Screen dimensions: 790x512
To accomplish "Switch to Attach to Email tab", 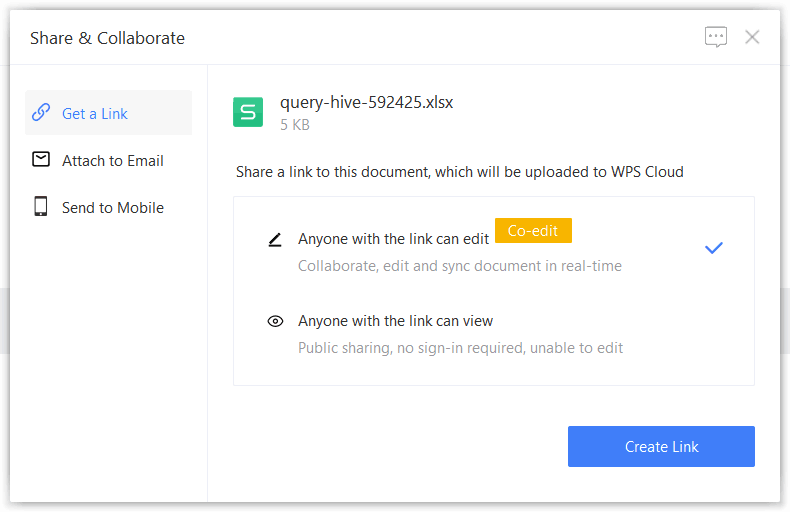I will pos(112,161).
